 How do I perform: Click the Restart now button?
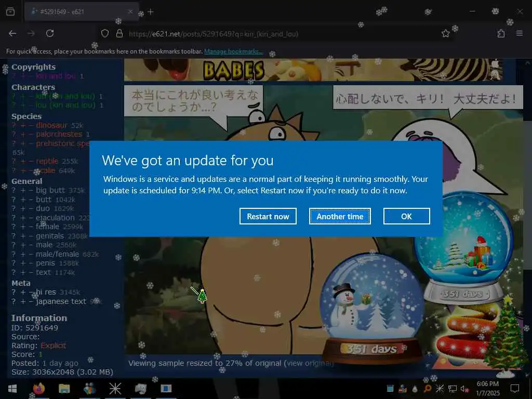pos(268,216)
